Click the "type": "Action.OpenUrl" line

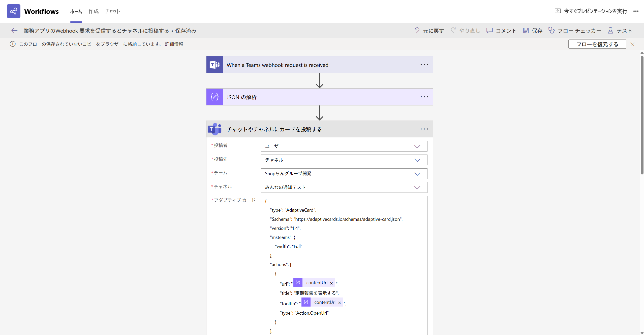click(x=304, y=313)
